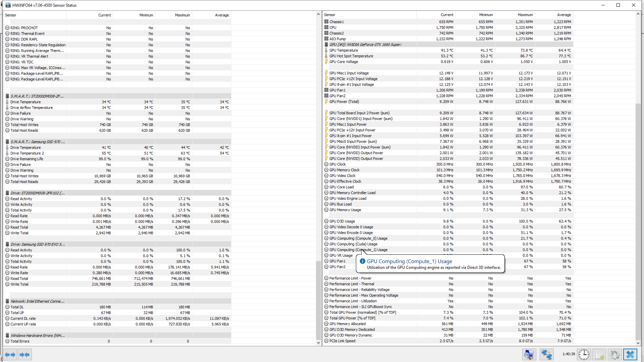Reset elapsed time with clock icon
The width and height of the screenshot is (644, 362).
(x=584, y=354)
